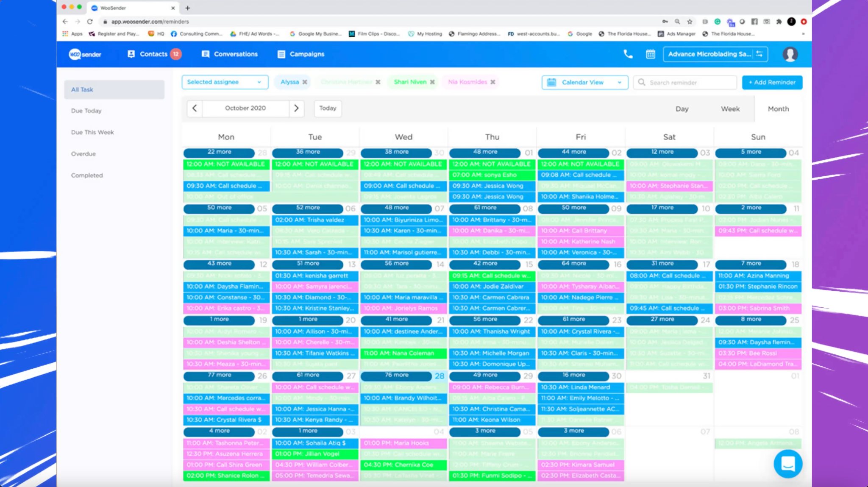
Task: Click the Add Reminder button
Action: [772, 82]
